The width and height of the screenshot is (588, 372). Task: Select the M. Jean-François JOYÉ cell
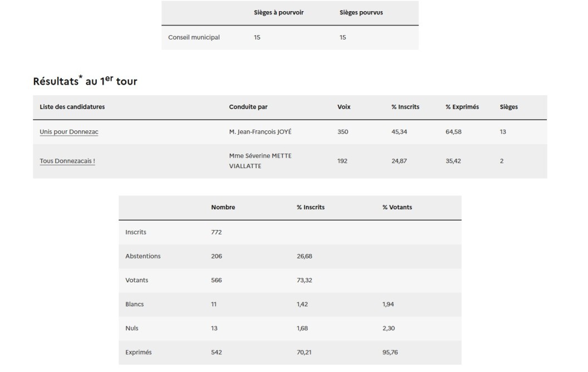coord(260,132)
